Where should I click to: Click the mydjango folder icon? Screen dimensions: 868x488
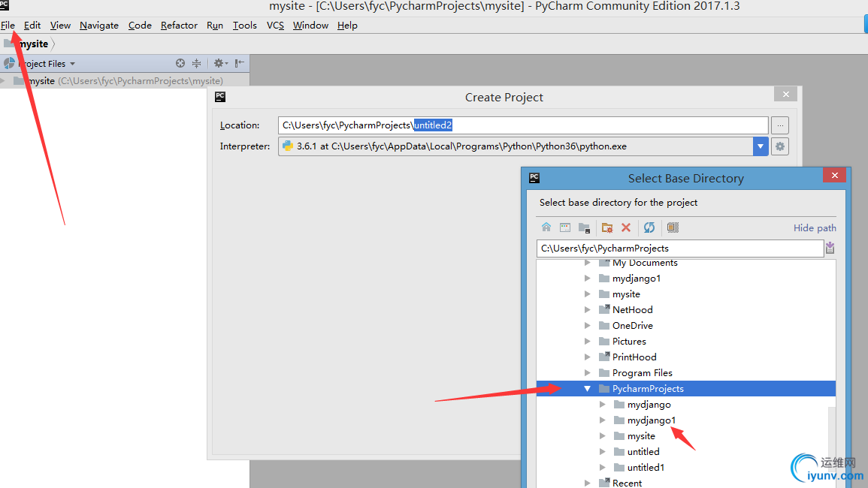click(619, 405)
